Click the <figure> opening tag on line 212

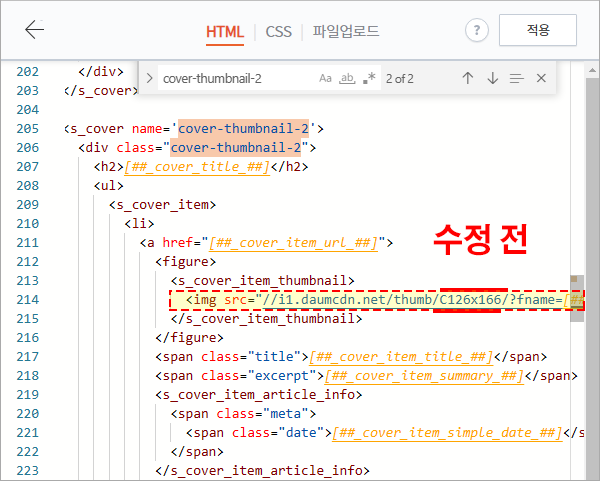tap(186, 262)
